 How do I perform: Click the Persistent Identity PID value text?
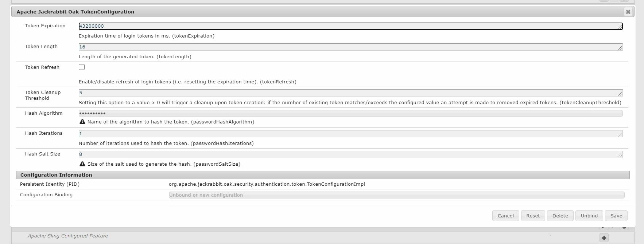[x=267, y=184]
